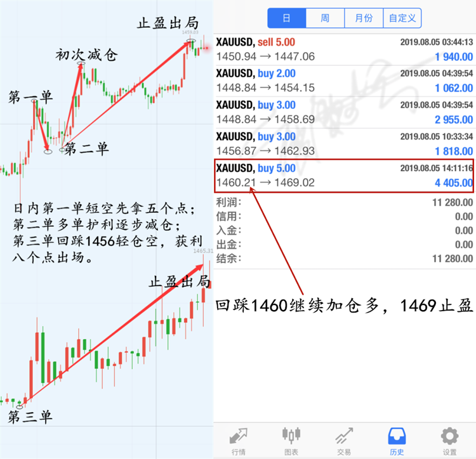Screen dimensions: 476x459
Task: Select the 1450.94 → 1447.06 price text
Action: (265, 56)
